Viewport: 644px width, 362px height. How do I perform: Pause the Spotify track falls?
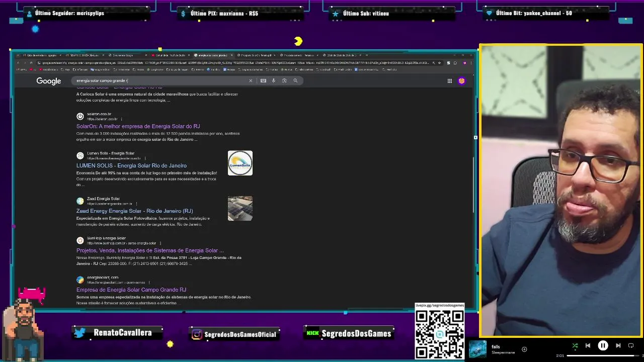[x=603, y=345]
